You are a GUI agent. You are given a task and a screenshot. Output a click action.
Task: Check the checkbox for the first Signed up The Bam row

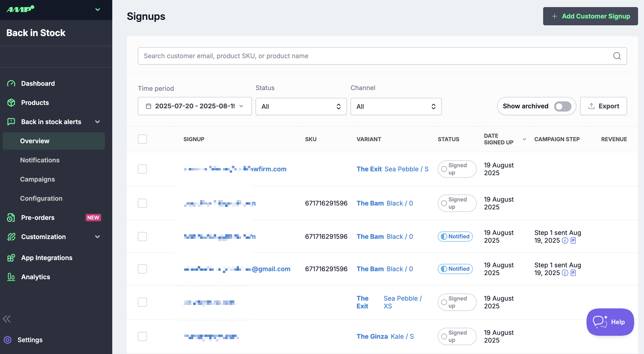click(142, 203)
